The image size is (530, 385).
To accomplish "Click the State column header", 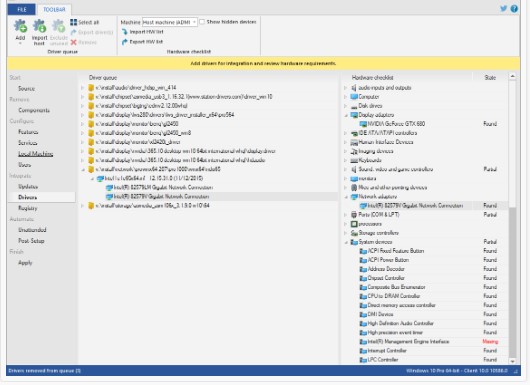I will (490, 78).
